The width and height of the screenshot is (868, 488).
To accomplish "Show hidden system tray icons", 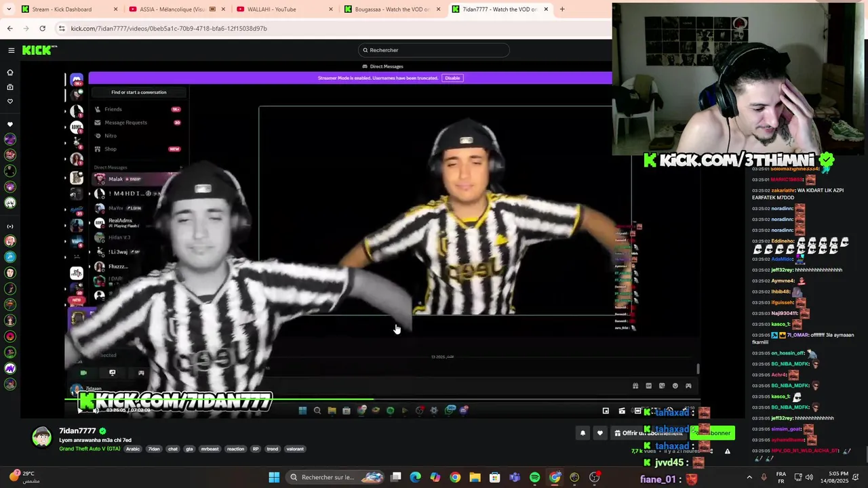I will (749, 477).
